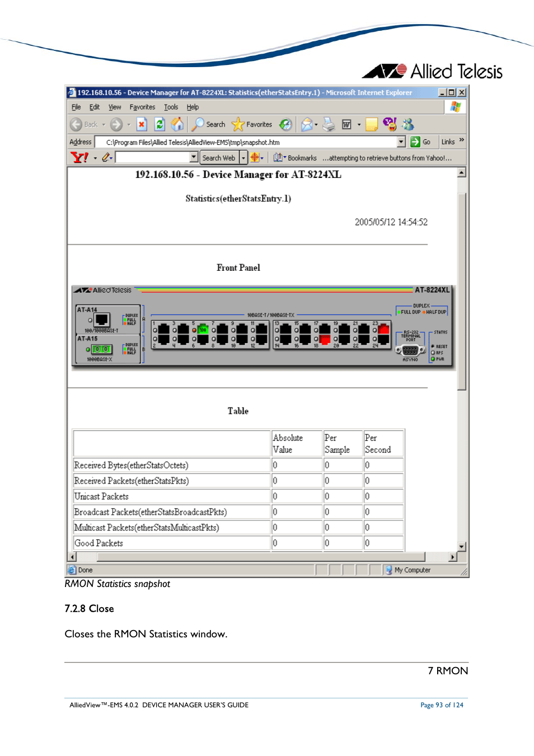Viewport: 534px width, 756px height.
Task: Open the Help menu
Action: pos(193,107)
